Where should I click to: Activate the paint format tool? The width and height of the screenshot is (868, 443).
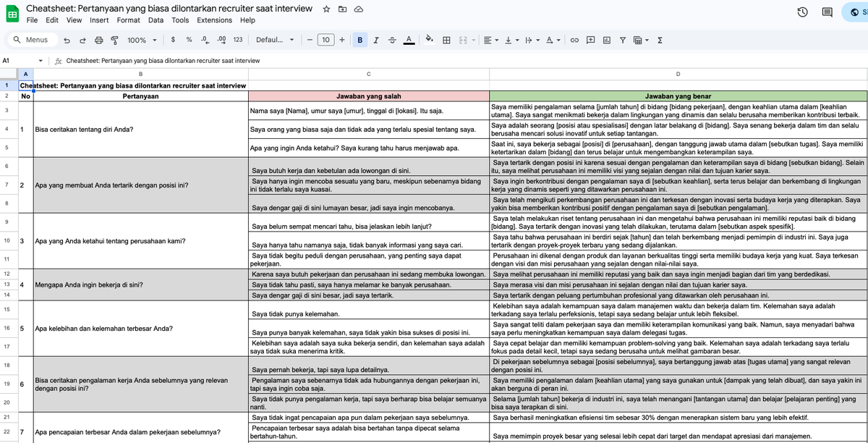(114, 41)
